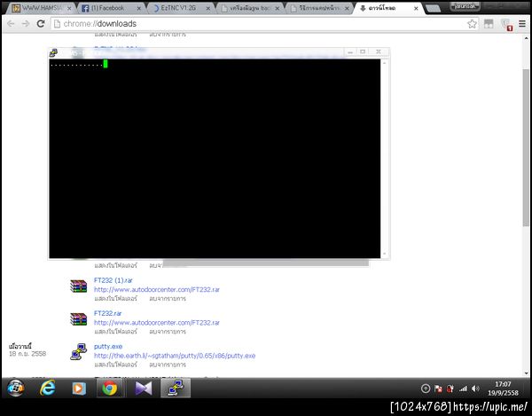The image size is (532, 416).
Task: Click the network signal tray icon
Action: click(x=463, y=389)
